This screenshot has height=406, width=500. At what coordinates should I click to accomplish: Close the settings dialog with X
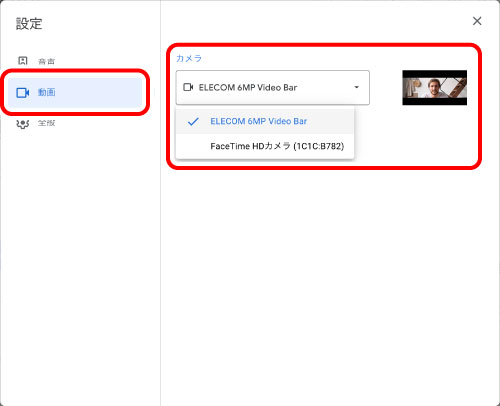477,21
